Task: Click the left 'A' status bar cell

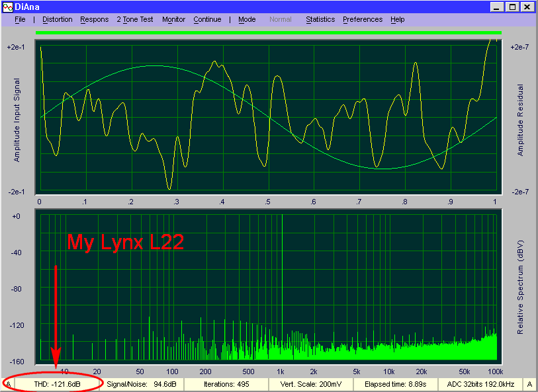Action: tap(8, 385)
